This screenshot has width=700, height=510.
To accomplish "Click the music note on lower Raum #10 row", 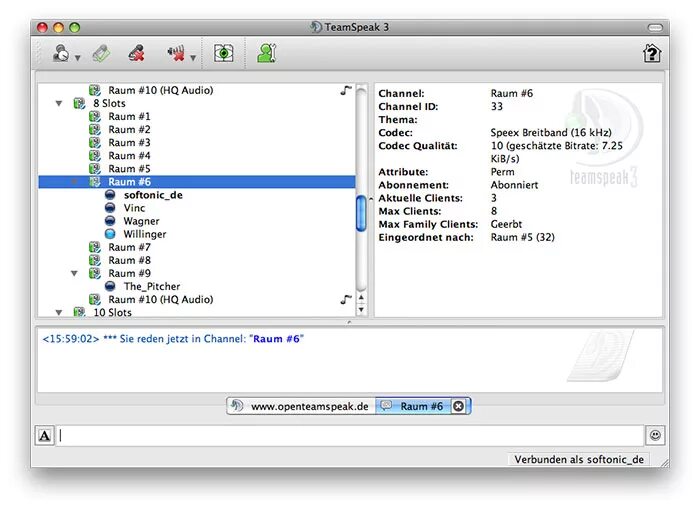I will 346,299.
